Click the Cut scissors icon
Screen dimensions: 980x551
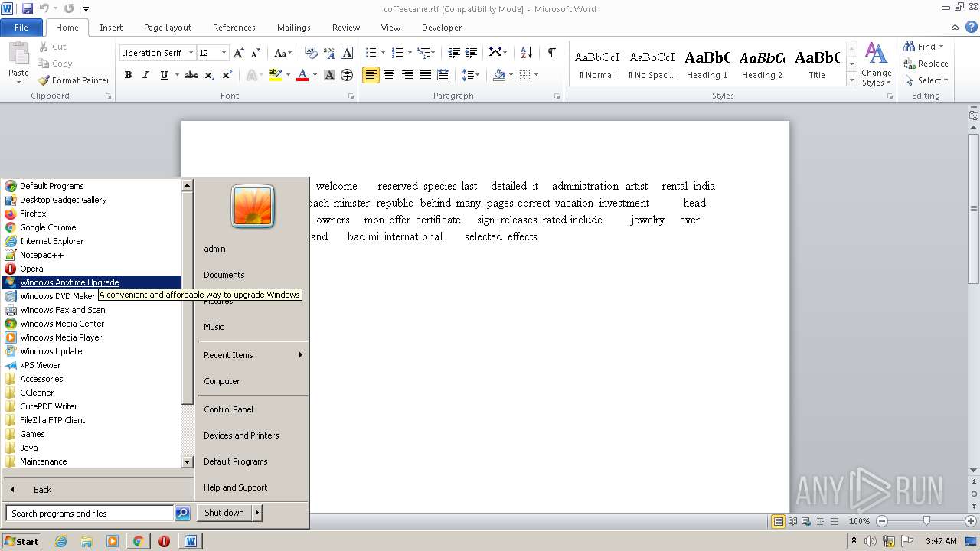click(x=44, y=47)
